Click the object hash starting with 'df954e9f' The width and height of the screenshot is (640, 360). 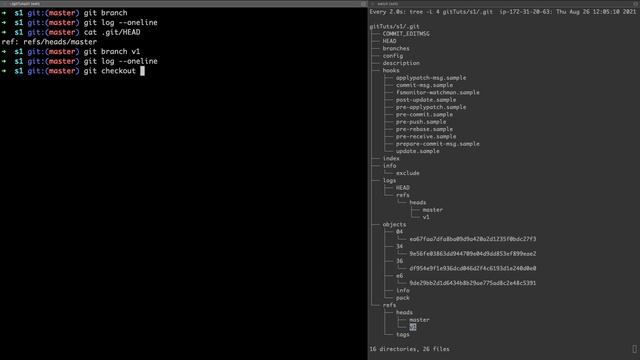pyautogui.click(x=473, y=269)
